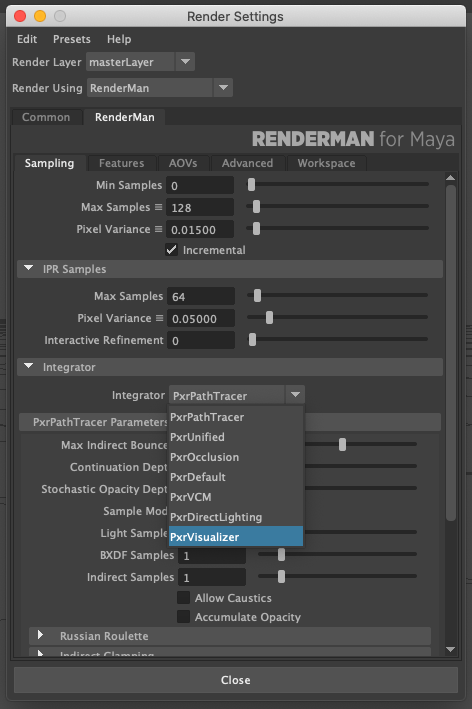Select the AOVs tab
The height and width of the screenshot is (709, 472).
click(183, 163)
